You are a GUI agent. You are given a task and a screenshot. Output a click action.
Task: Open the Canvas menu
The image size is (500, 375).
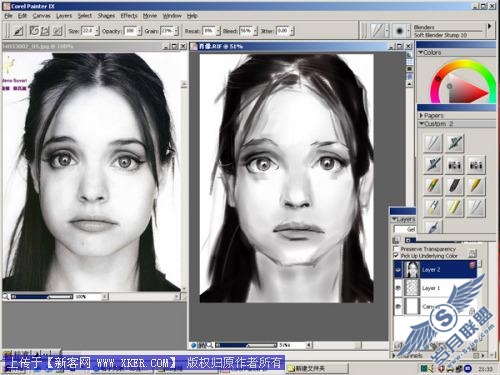(42, 16)
